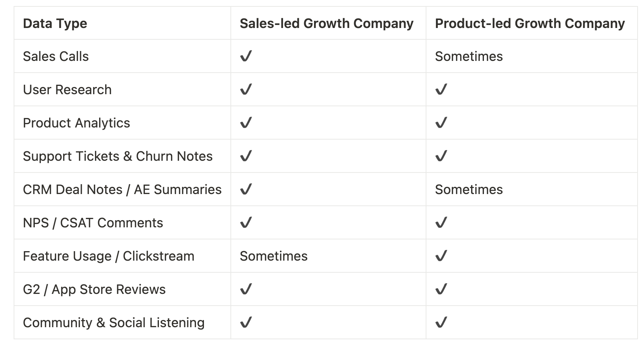Click User Research checkmark in Sales-led column
This screenshot has width=644, height=348.
pyautogui.click(x=246, y=90)
